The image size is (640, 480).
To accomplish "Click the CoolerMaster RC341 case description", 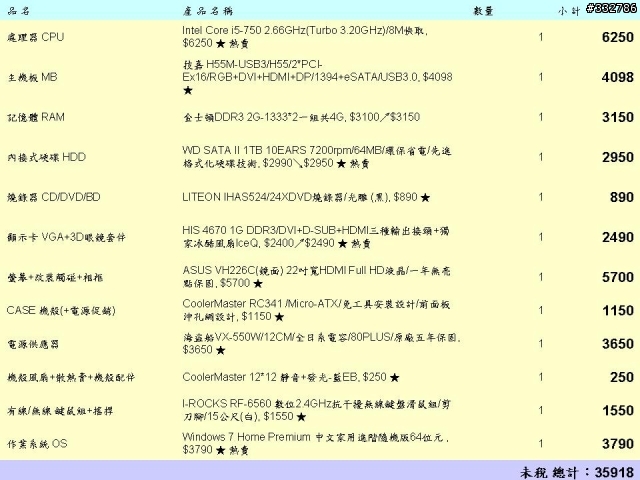I will (316, 310).
